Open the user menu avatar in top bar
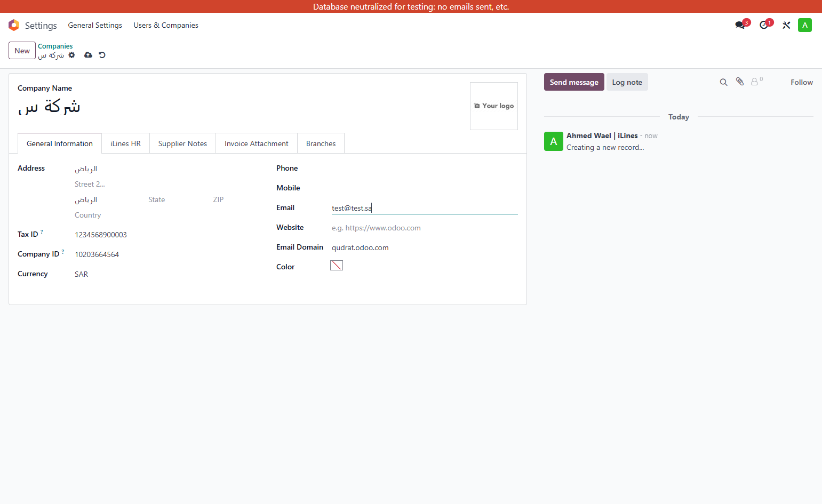This screenshot has width=822, height=504. pos(805,25)
